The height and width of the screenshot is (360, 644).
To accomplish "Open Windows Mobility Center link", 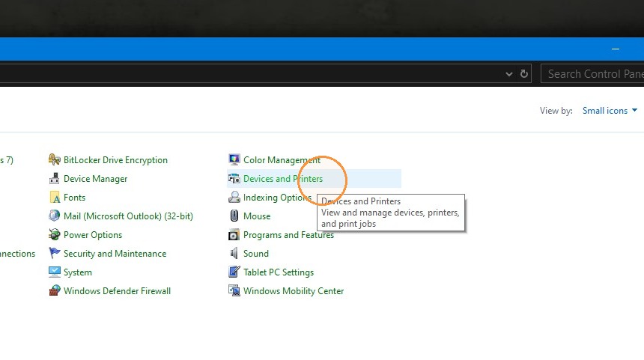I will click(294, 291).
